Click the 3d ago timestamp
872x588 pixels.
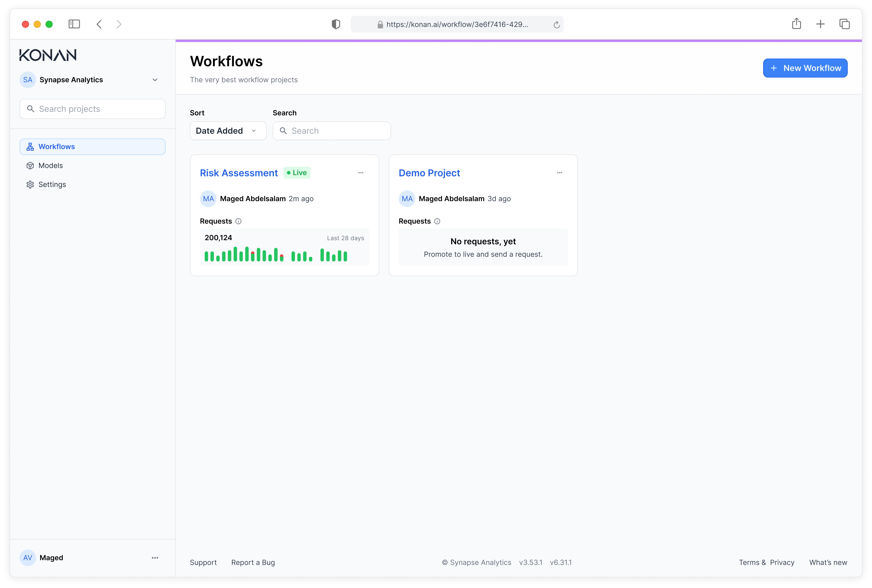pyautogui.click(x=499, y=199)
